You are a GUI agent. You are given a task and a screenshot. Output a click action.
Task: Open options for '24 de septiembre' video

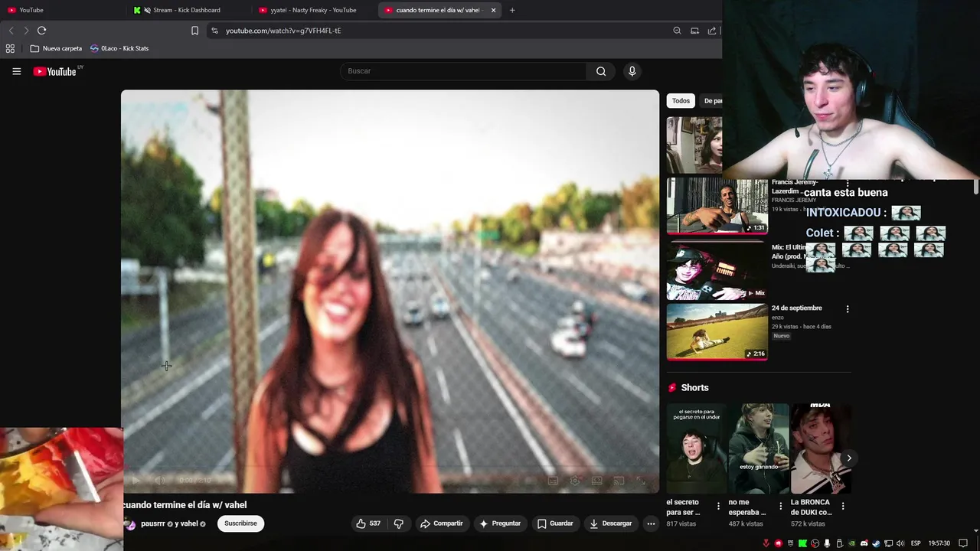[x=847, y=309]
